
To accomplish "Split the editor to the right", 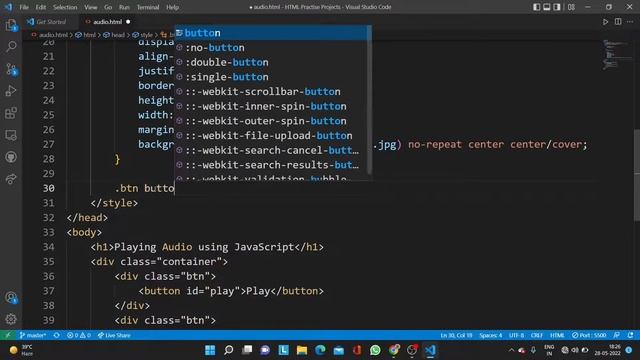I will (x=618, y=22).
